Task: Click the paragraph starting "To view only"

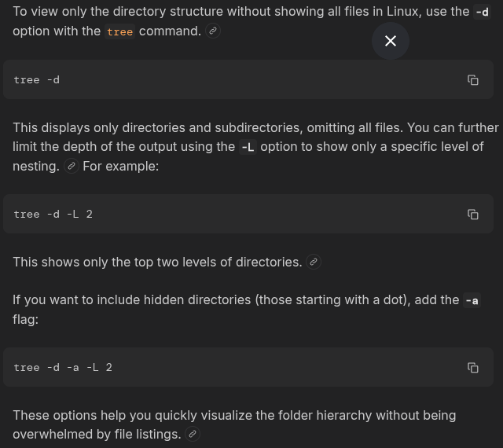Action: click(236, 13)
